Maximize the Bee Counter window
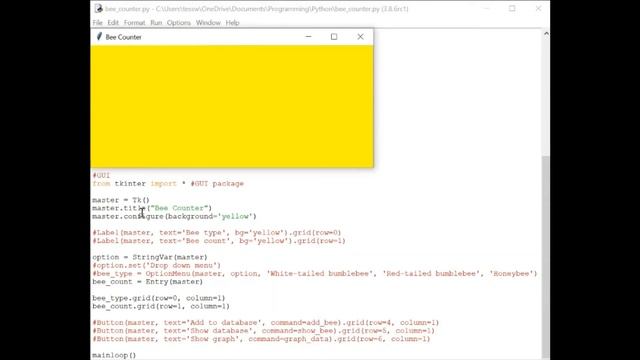Screen dimensions: 640x360 (334, 37)
